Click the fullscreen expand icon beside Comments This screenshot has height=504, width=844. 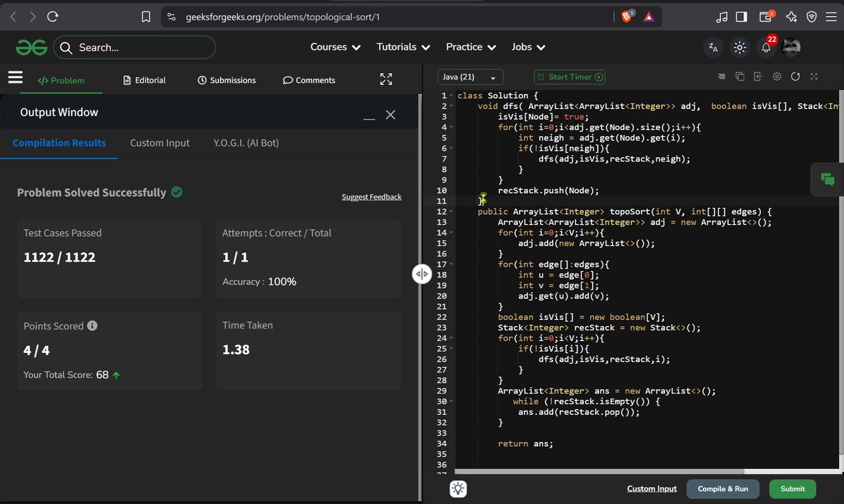click(x=385, y=79)
